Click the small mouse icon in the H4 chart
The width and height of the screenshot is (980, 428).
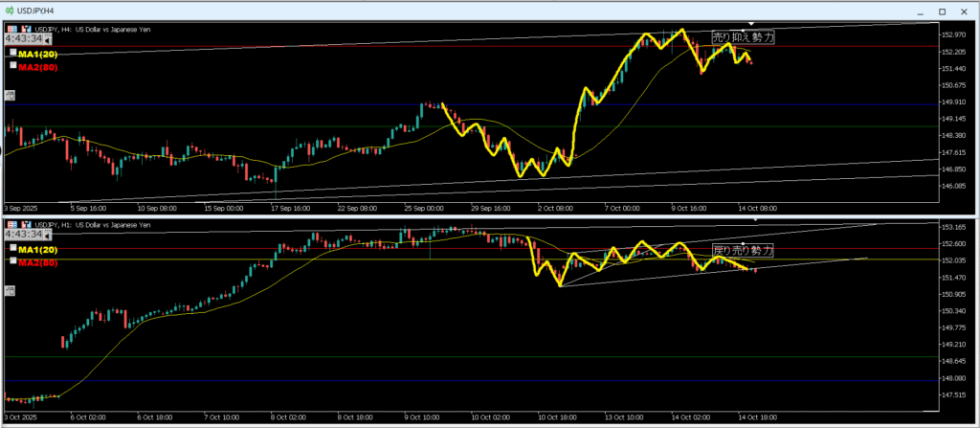[10, 94]
